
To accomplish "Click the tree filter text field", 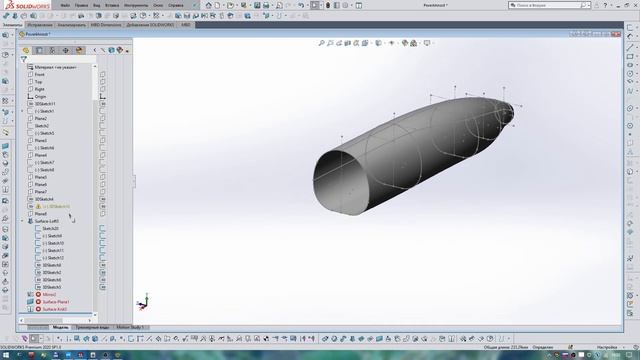I will pyautogui.click(x=62, y=60).
